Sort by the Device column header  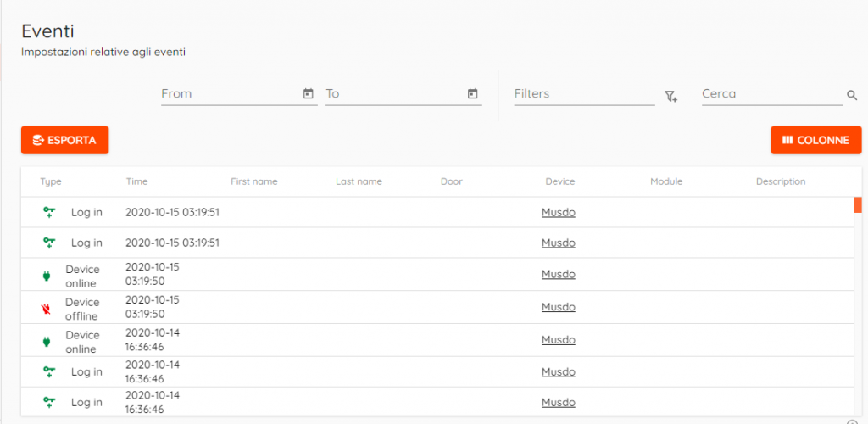tap(559, 181)
